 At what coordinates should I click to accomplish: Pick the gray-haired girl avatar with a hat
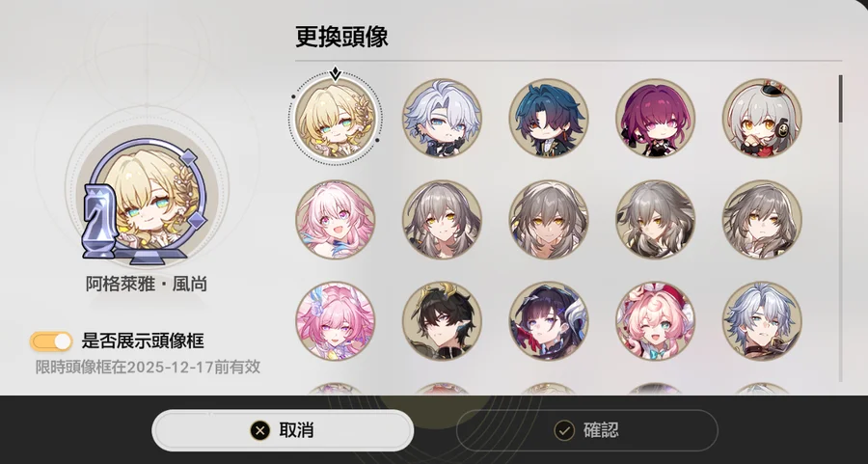pyautogui.click(x=762, y=118)
